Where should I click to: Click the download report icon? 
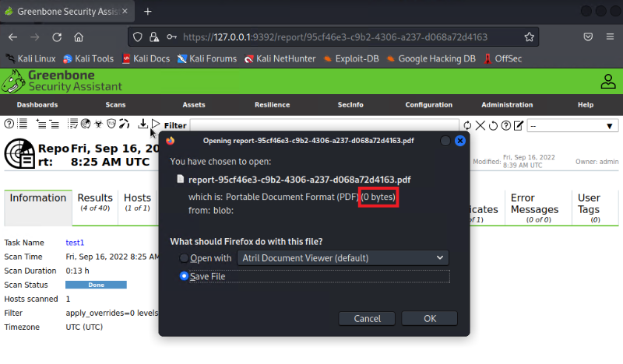(x=143, y=124)
